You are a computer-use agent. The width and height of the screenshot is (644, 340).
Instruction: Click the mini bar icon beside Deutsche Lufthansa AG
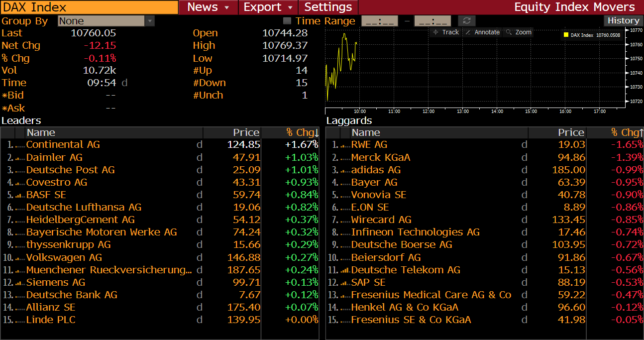coord(20,208)
